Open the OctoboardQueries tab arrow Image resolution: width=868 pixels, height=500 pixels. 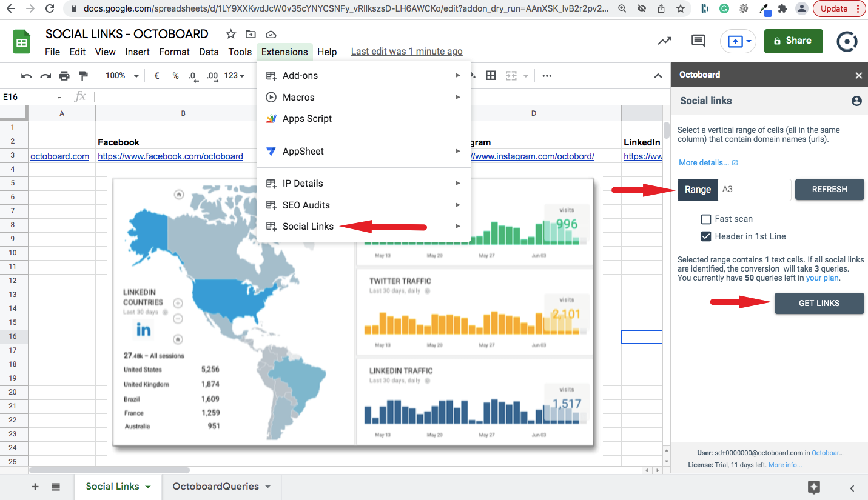click(x=268, y=487)
